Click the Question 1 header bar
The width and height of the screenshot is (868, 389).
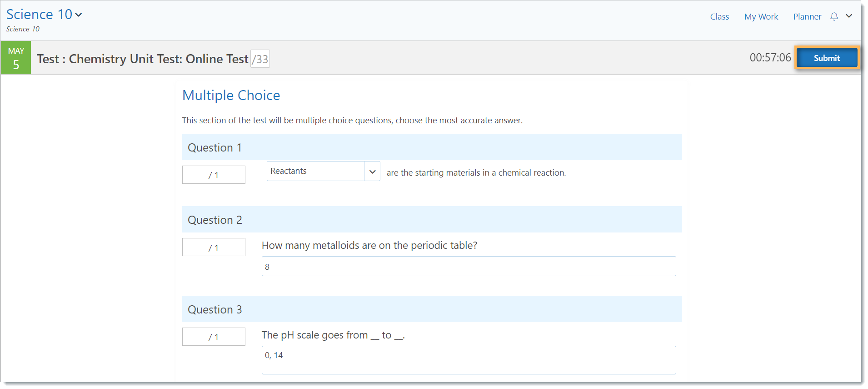click(x=432, y=147)
